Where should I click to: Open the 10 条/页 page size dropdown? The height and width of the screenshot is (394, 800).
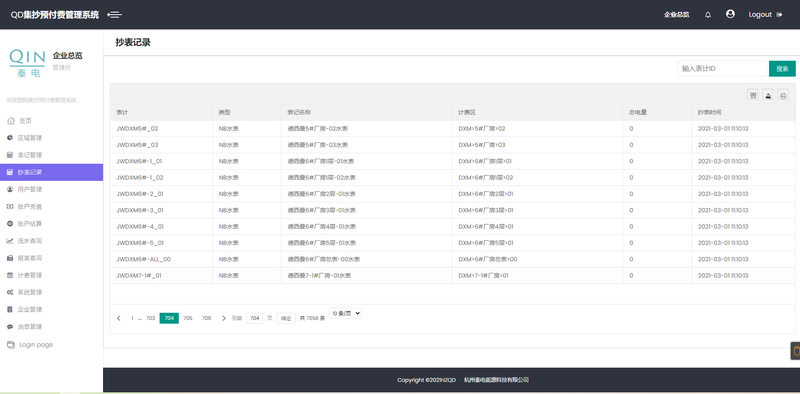[x=345, y=313]
